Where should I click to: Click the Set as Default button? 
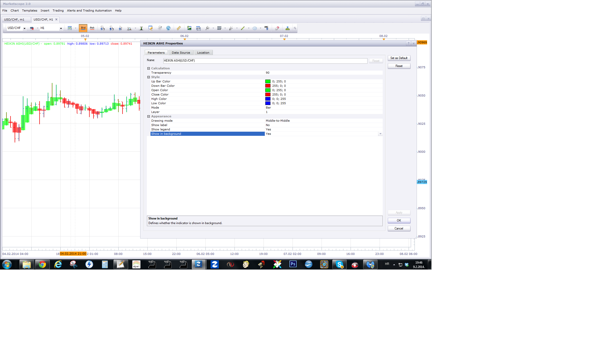tap(399, 58)
